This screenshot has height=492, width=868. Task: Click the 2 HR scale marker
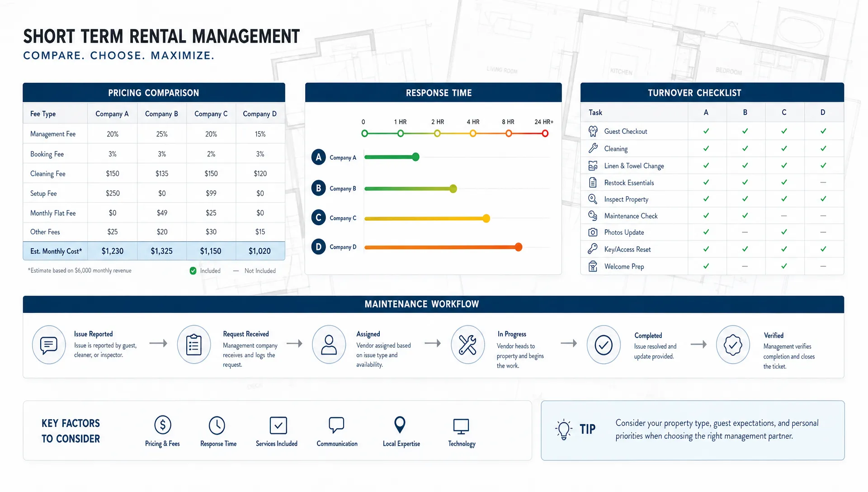tap(437, 133)
